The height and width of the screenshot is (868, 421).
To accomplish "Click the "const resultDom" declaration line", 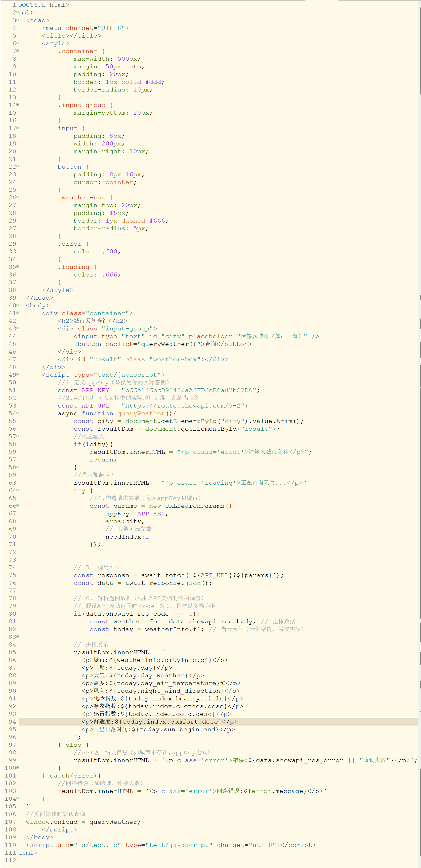I will coord(177,429).
